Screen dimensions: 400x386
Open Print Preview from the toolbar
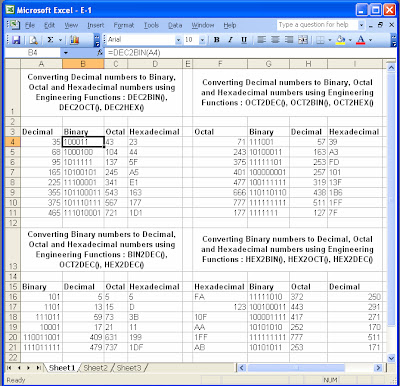coord(33,40)
